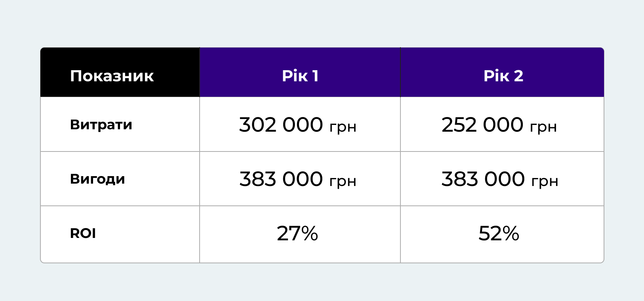The height and width of the screenshot is (301, 644).
Task: Click the Витрати row label
Action: 101,125
